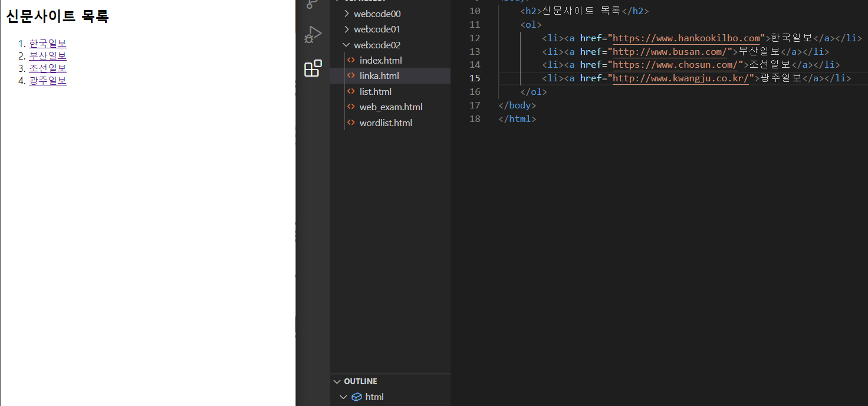
Task: Click line number 12 in the gutter
Action: pyautogui.click(x=475, y=38)
